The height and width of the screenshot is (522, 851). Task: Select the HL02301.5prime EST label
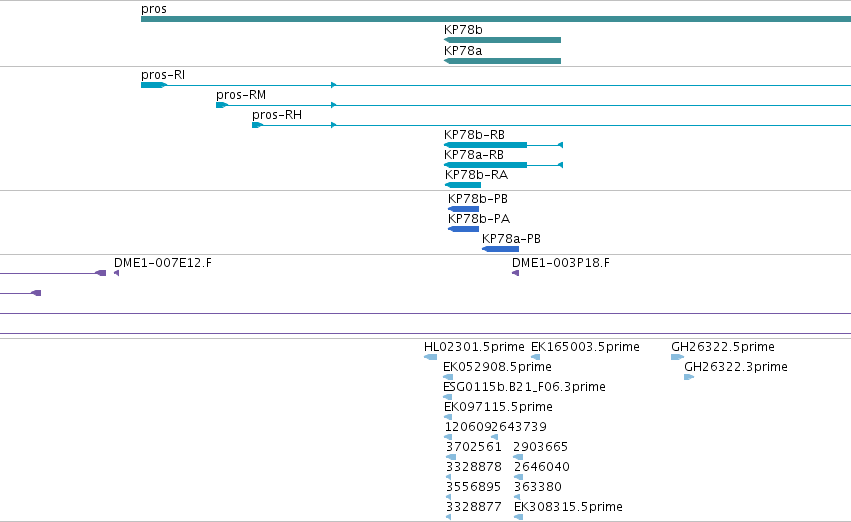pyautogui.click(x=474, y=347)
